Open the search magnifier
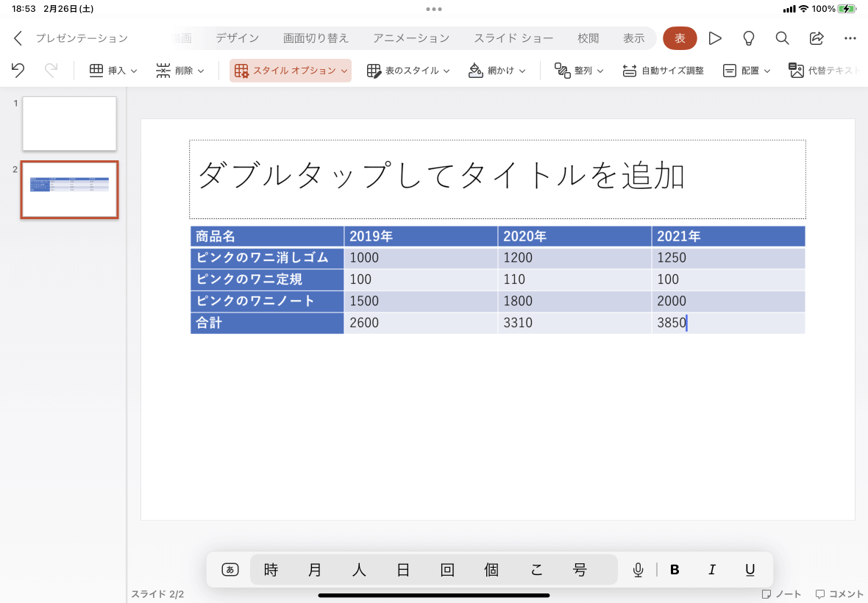Image resolution: width=868 pixels, height=603 pixels. point(782,38)
